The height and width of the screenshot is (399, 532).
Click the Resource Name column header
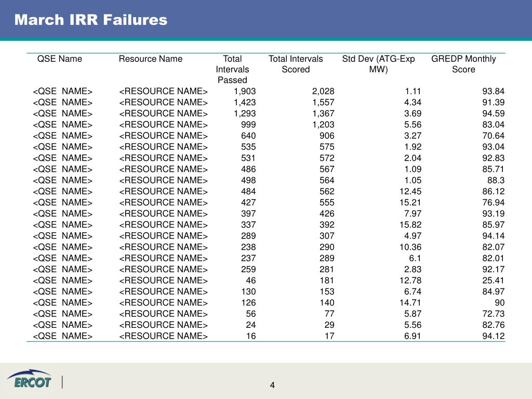tap(151, 59)
